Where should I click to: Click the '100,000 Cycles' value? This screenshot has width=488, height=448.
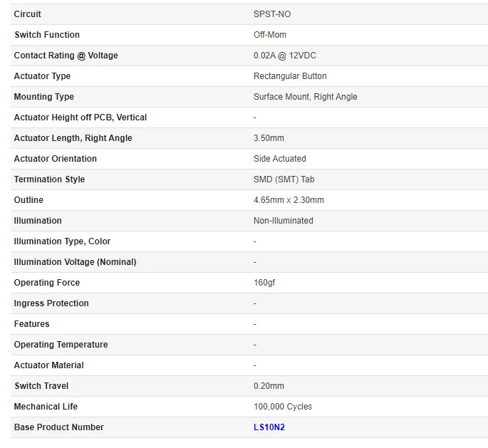point(283,407)
